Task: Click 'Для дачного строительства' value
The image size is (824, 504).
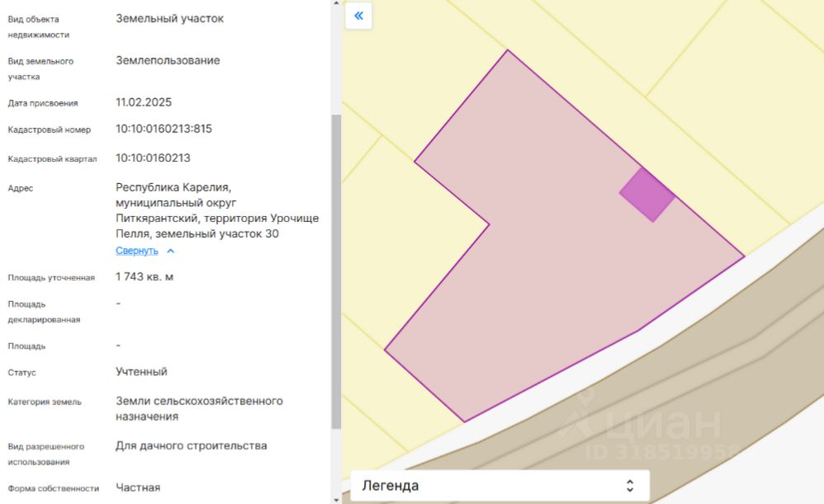Action: (x=192, y=445)
